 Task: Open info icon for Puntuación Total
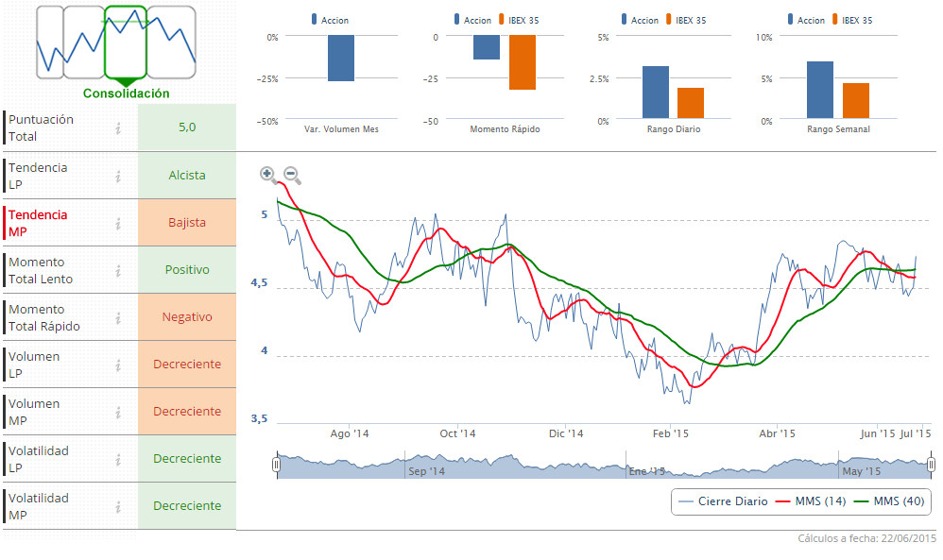point(118,128)
